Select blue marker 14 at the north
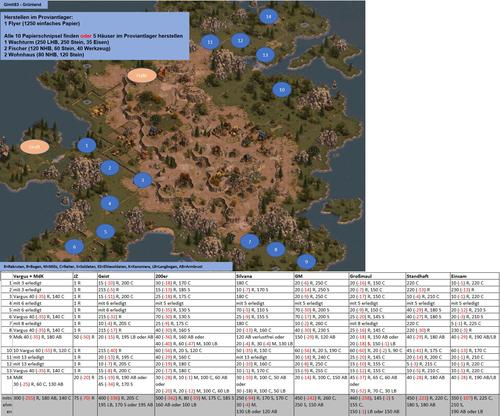Image resolution: width=500 pixels, height=416 pixels. (269, 16)
